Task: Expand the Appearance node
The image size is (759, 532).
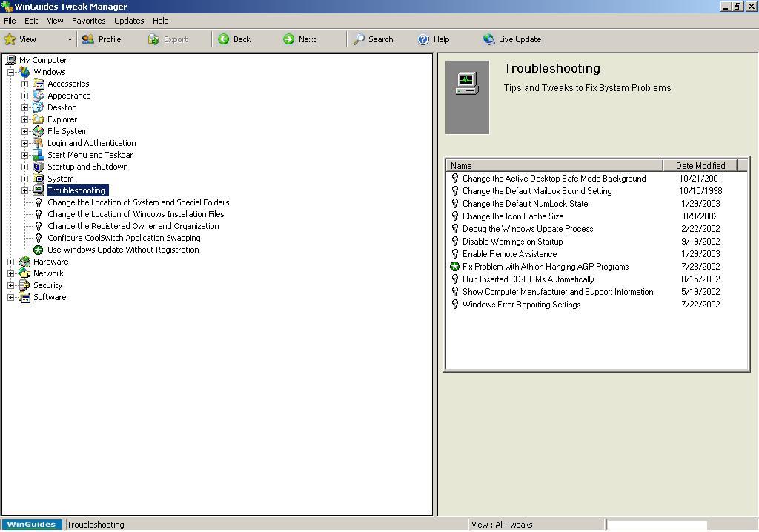Action: [x=24, y=96]
